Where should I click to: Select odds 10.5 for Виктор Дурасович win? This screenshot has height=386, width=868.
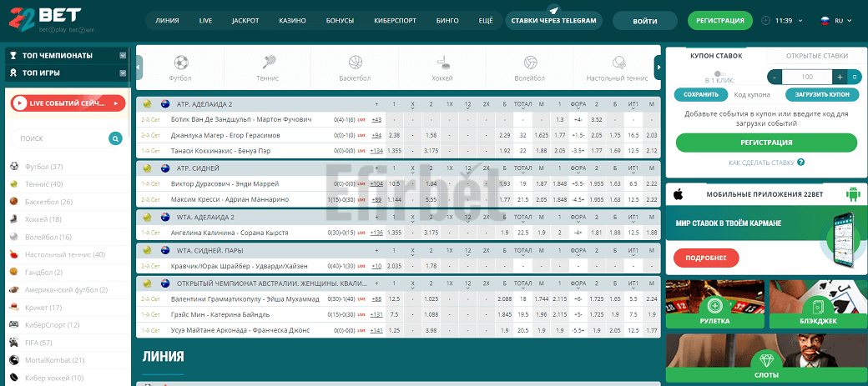[394, 184]
